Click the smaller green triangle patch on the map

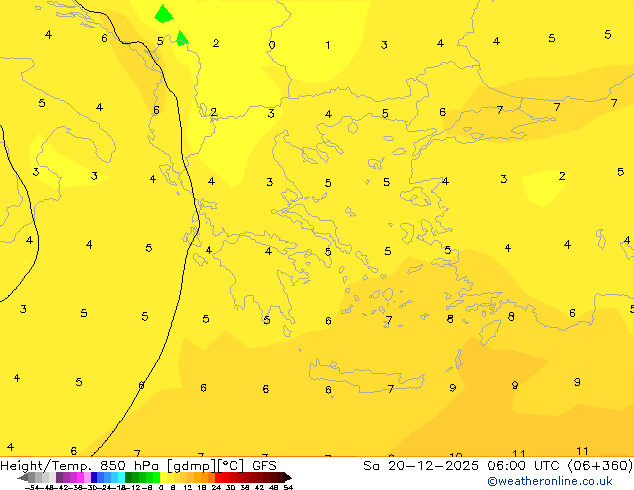point(182,38)
